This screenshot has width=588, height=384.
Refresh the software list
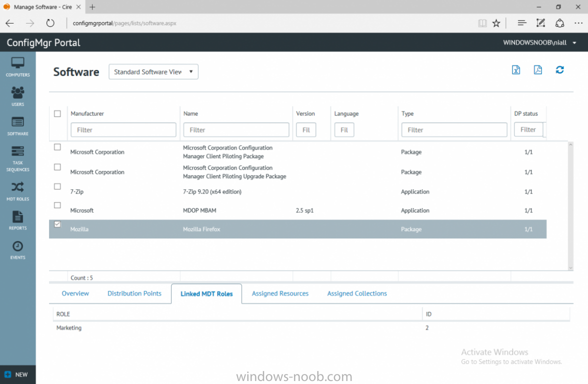pyautogui.click(x=559, y=70)
